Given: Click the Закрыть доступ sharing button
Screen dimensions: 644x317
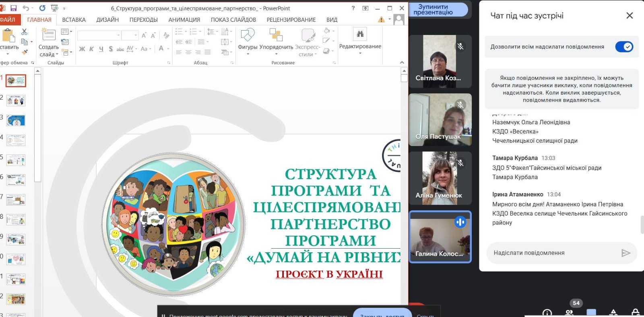Looking at the screenshot, I should (x=382, y=313).
